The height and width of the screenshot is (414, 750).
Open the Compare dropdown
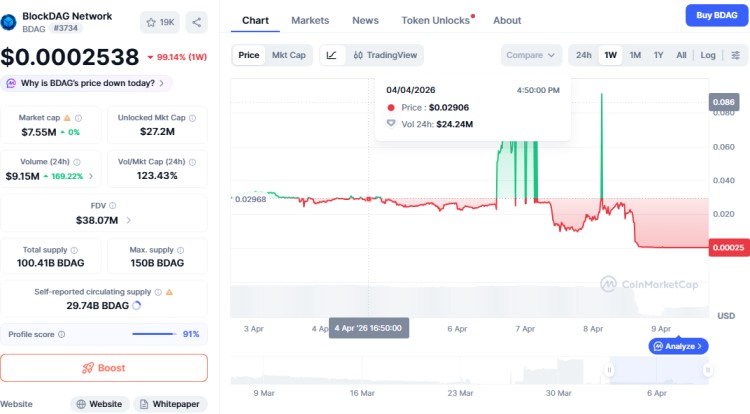531,55
